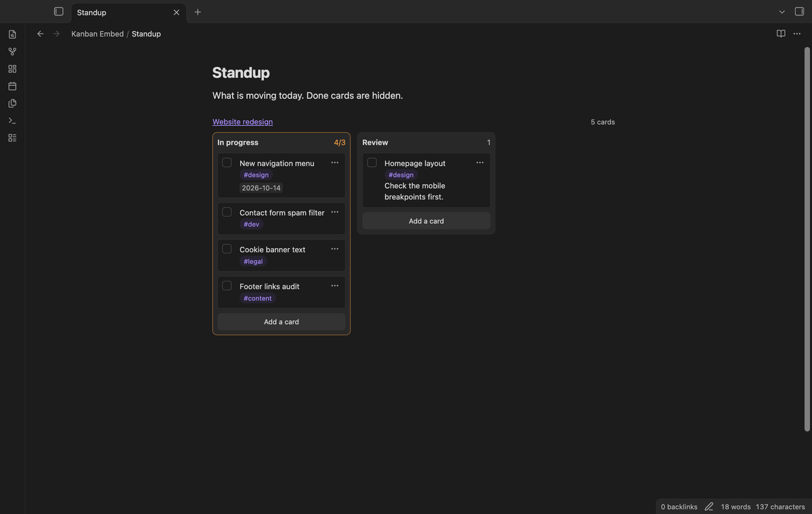This screenshot has width=812, height=514.
Task: Check the Contact form spam filter card
Action: pyautogui.click(x=227, y=212)
